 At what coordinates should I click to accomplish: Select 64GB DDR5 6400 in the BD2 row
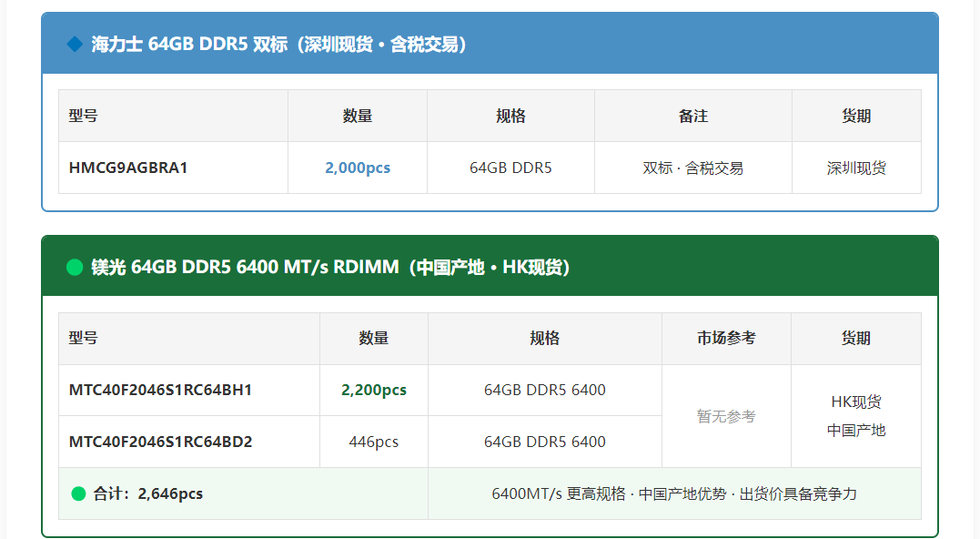[x=544, y=442]
